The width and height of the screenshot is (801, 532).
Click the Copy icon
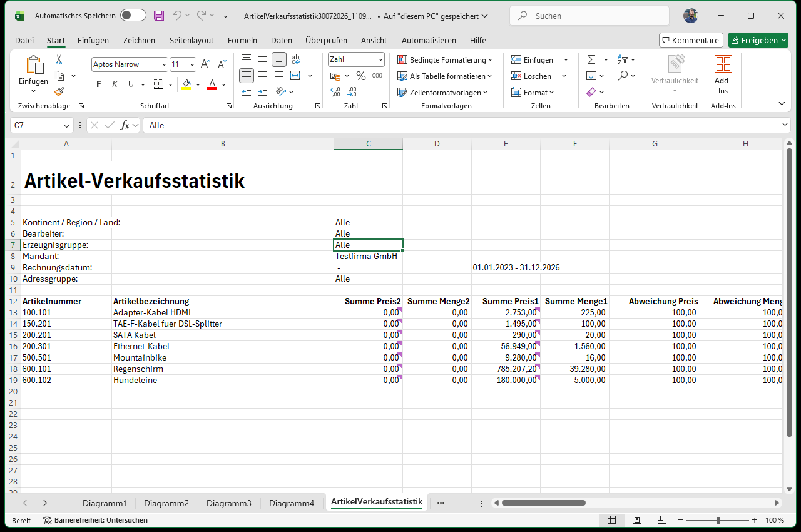click(x=59, y=76)
